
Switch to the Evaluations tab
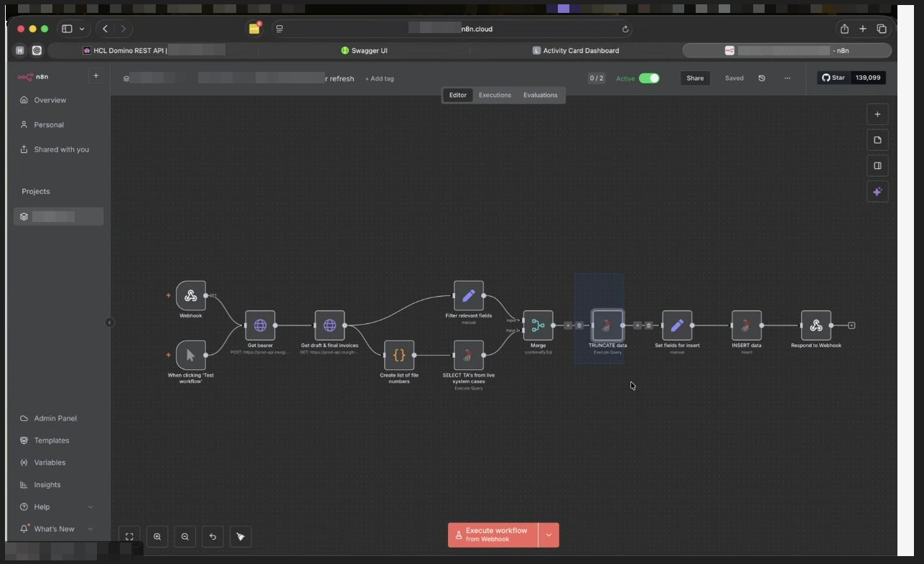540,95
